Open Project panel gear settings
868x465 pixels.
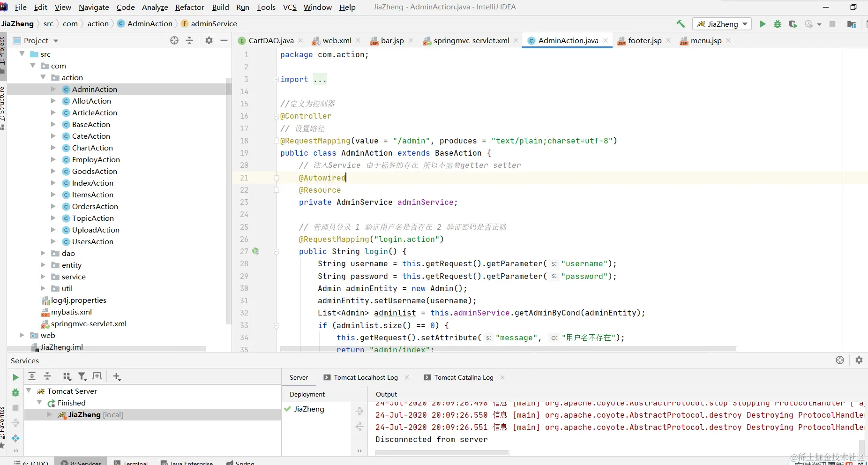coord(209,40)
